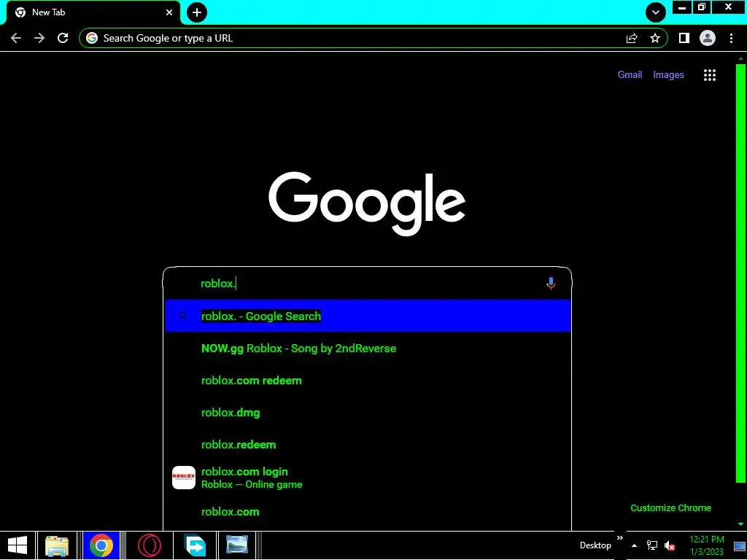Go forward using the forward arrow

click(x=39, y=38)
